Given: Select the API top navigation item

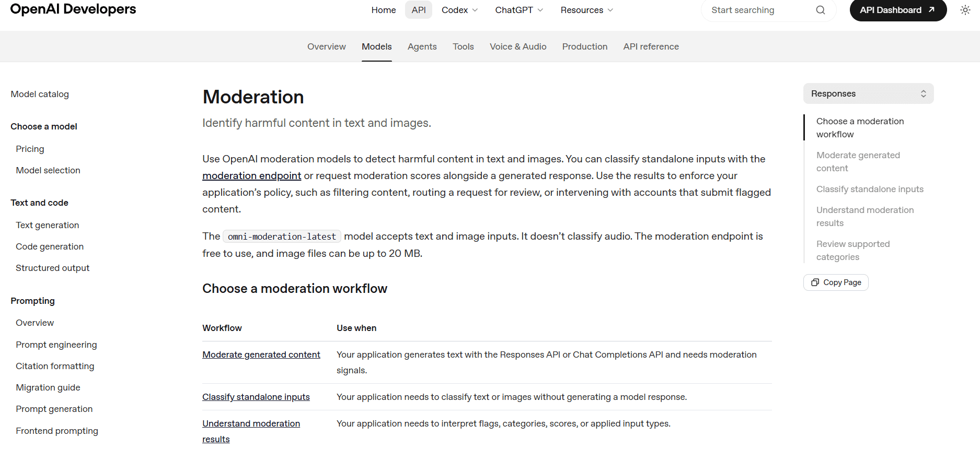Looking at the screenshot, I should pos(419,10).
